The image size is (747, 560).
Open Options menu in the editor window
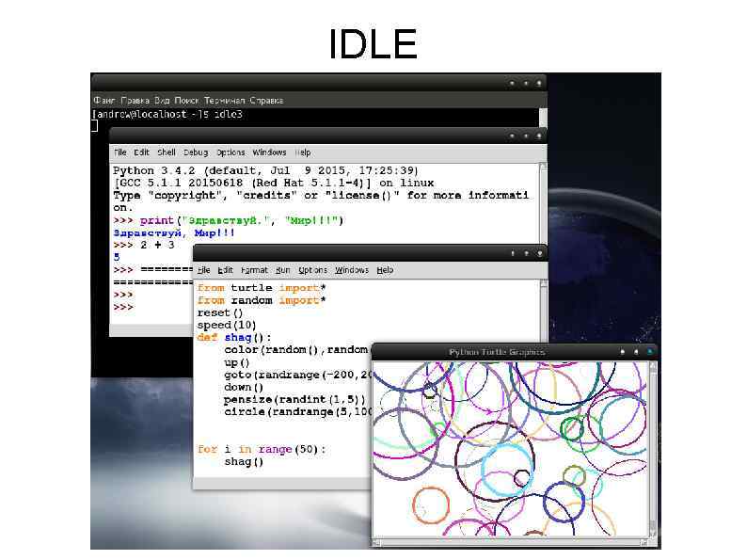tap(312, 270)
